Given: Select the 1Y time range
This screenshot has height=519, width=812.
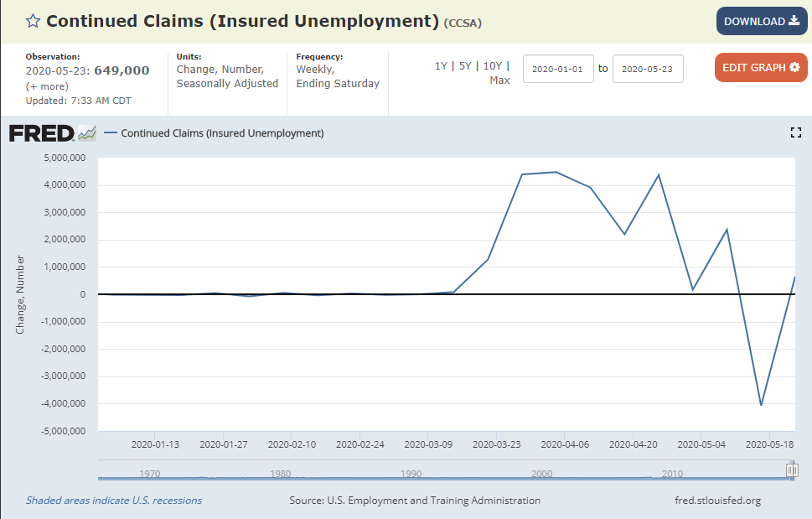Looking at the screenshot, I should click(441, 66).
